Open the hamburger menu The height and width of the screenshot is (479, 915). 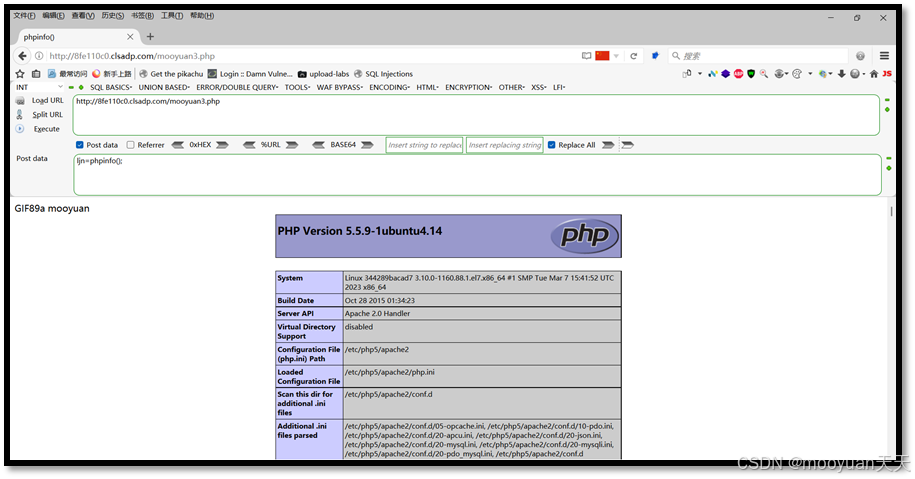[885, 56]
